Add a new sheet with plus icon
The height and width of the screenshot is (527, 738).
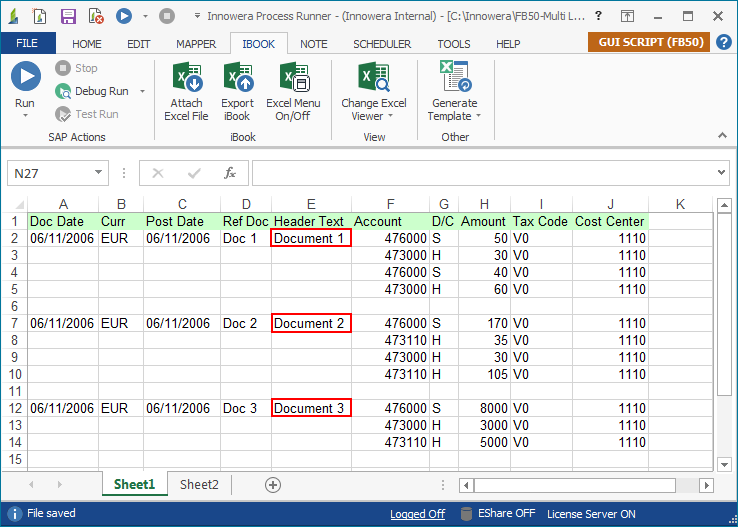click(272, 484)
